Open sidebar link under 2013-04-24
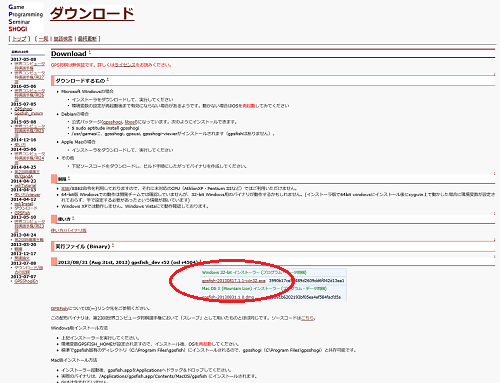The width and height of the screenshot is (500, 383). pos(29,240)
